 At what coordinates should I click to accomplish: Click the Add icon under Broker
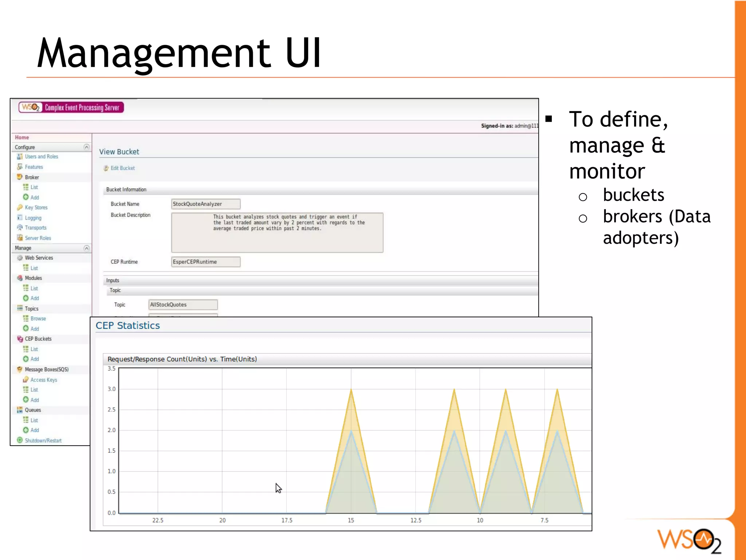click(x=26, y=197)
